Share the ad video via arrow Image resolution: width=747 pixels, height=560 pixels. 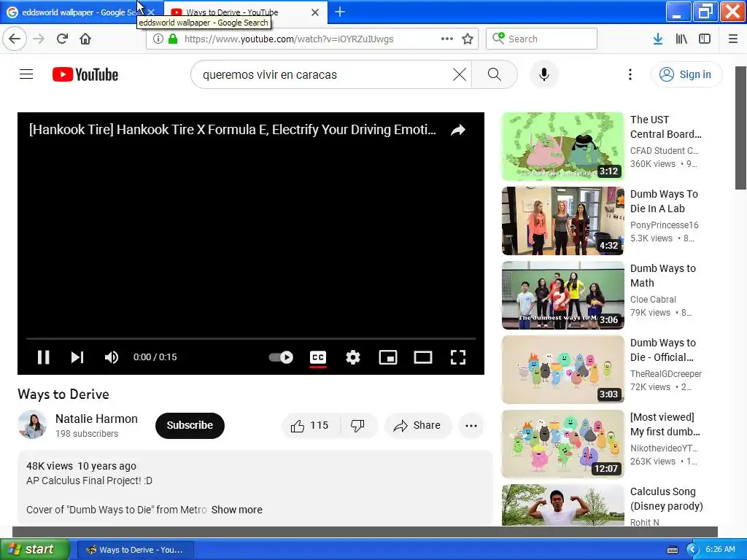coord(458,130)
